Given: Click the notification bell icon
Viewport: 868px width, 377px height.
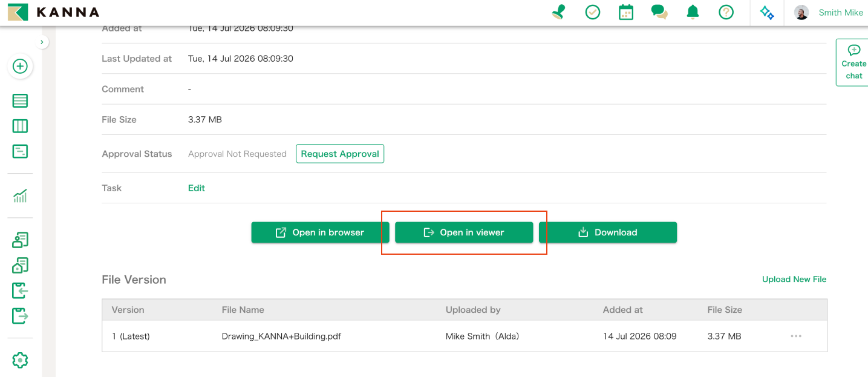Looking at the screenshot, I should coord(693,12).
